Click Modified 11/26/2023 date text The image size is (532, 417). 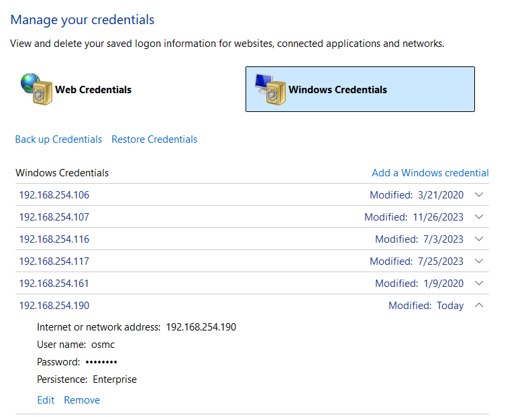(414, 217)
